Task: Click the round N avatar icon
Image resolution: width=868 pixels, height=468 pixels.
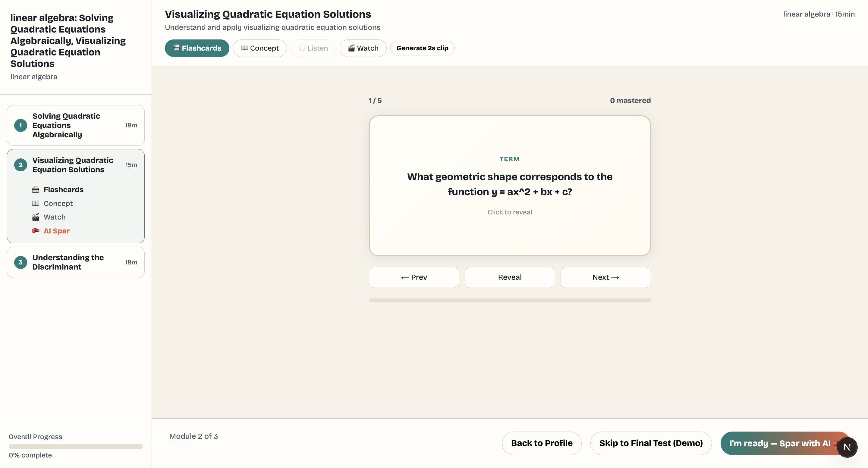Action: (x=847, y=447)
